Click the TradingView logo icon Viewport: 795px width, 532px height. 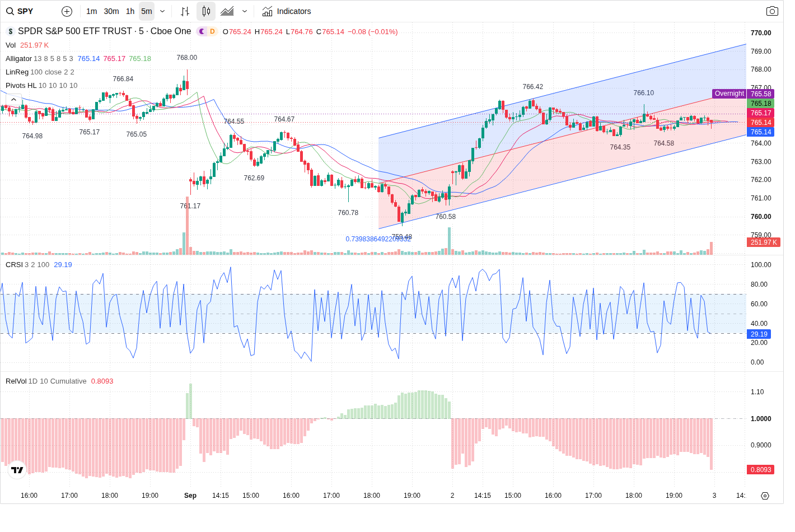click(x=17, y=470)
